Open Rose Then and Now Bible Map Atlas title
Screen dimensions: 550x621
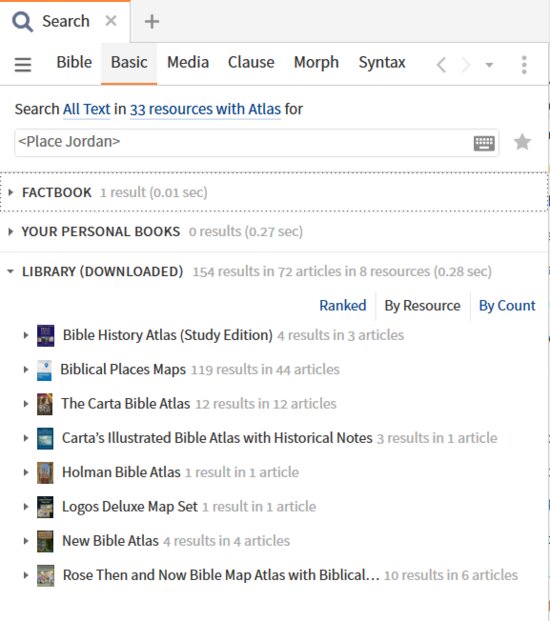point(221,575)
